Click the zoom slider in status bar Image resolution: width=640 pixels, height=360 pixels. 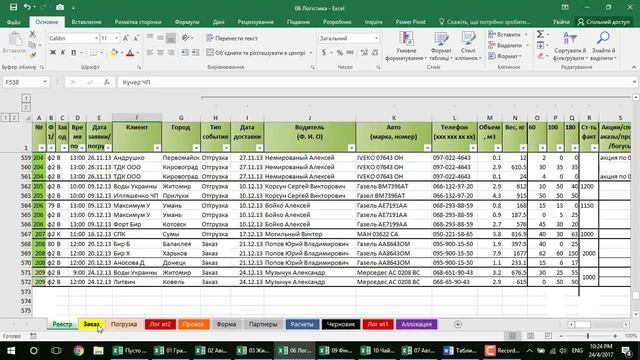[x=588, y=336]
